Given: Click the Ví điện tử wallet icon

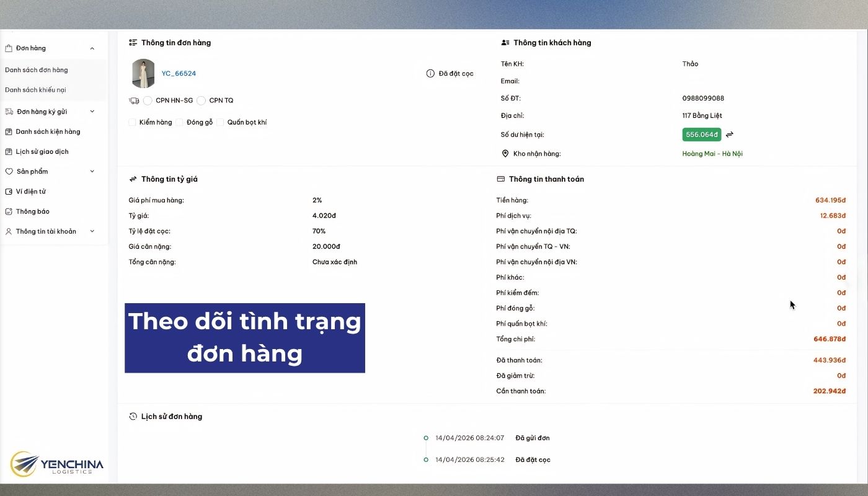Looking at the screenshot, I should point(9,191).
